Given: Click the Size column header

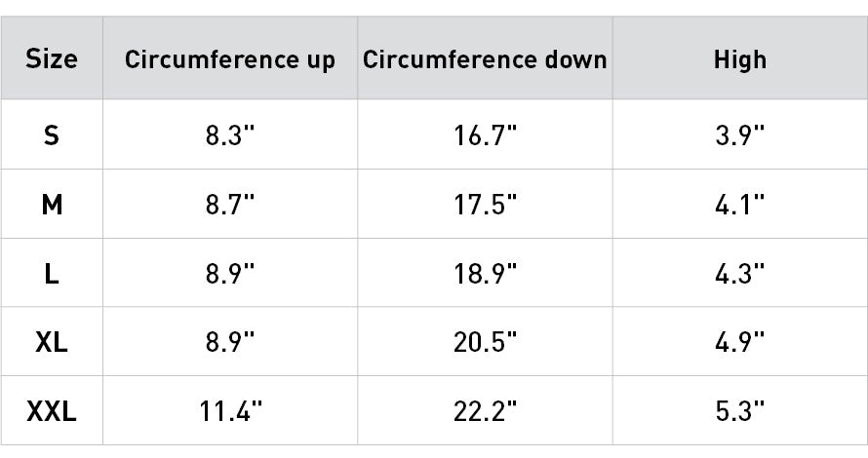Looking at the screenshot, I should point(52,59).
